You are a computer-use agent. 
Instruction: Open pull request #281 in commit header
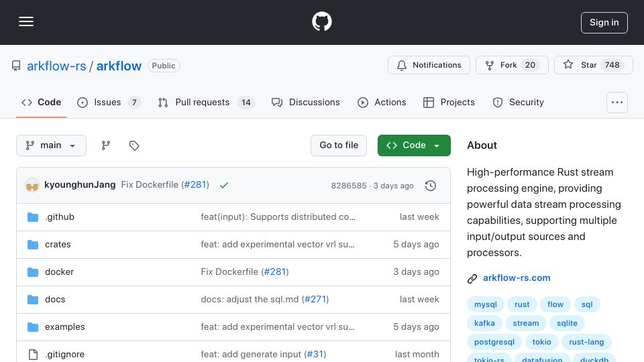195,185
